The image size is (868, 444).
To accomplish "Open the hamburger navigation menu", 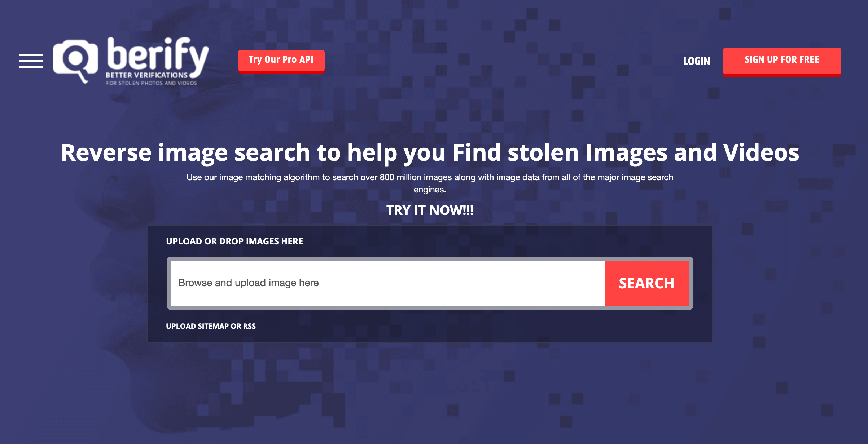I will [31, 61].
